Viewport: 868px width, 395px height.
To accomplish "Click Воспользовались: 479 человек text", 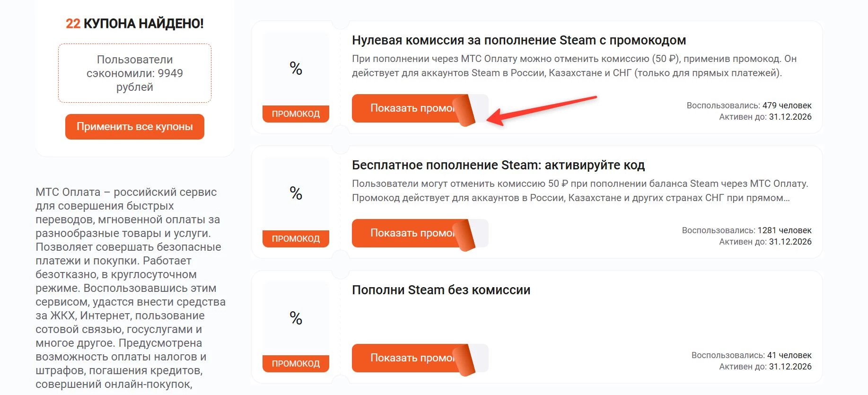I will (x=749, y=105).
